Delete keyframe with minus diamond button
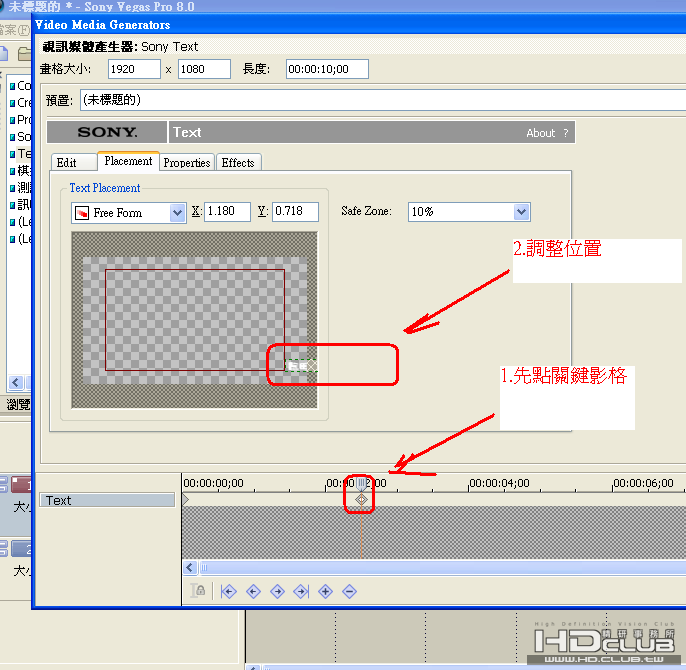The image size is (686, 670). click(x=350, y=592)
